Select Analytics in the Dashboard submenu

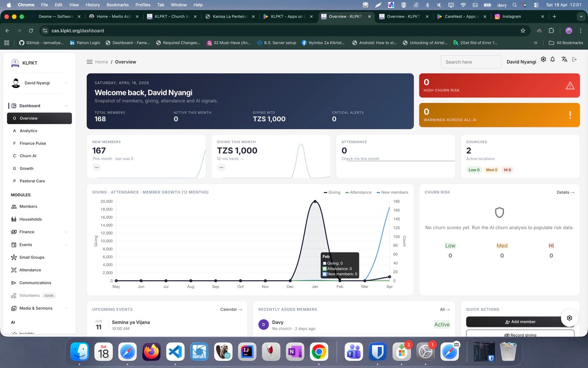point(28,131)
